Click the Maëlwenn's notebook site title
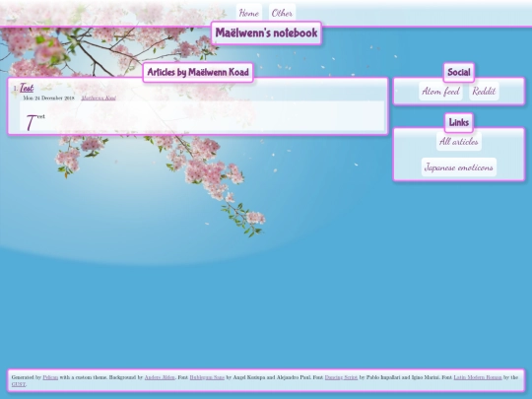Viewport: 532px width, 399px height. pos(266,33)
